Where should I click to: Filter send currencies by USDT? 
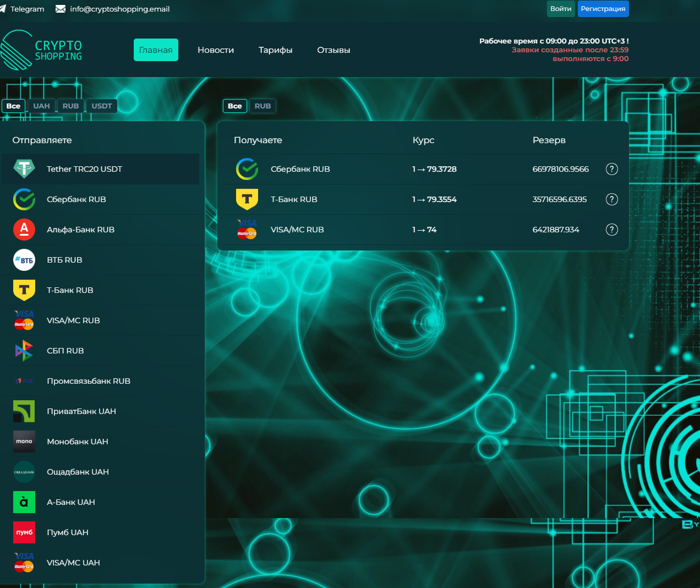(x=102, y=106)
